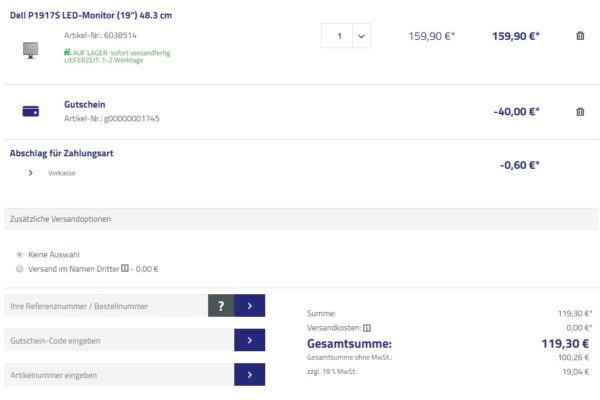Open the quantity dropdown for the monitor
The width and height of the screenshot is (600, 400).
[x=361, y=36]
